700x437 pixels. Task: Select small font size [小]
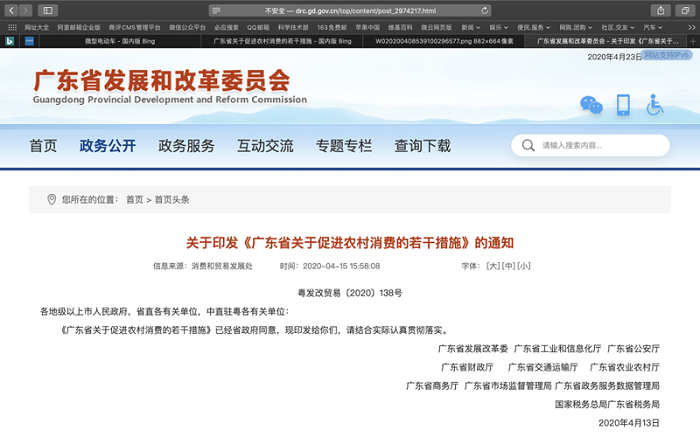[524, 267]
